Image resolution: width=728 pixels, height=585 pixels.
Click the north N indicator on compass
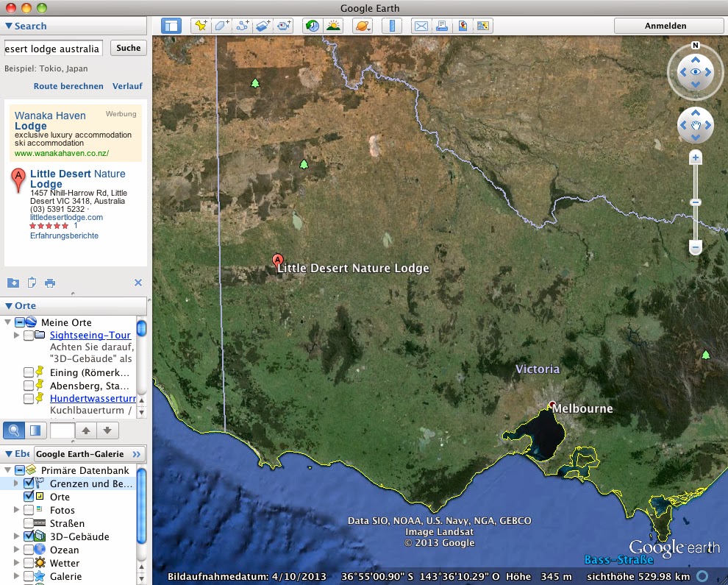[x=695, y=45]
